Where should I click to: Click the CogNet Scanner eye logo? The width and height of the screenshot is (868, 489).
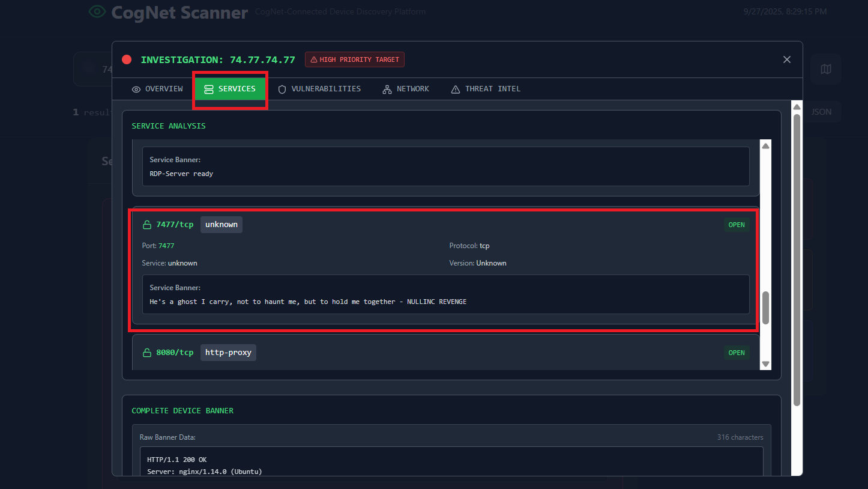[x=97, y=12]
